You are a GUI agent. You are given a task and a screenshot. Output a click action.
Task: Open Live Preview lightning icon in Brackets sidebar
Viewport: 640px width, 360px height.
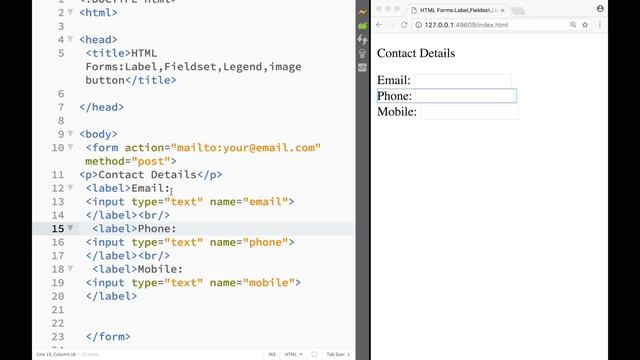[x=362, y=12]
